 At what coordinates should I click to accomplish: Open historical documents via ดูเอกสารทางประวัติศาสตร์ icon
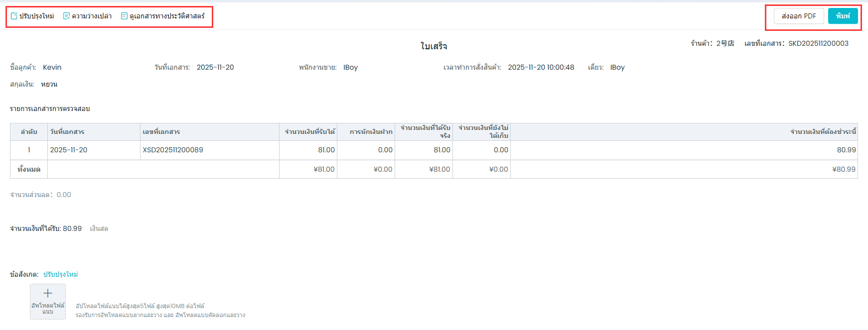124,16
